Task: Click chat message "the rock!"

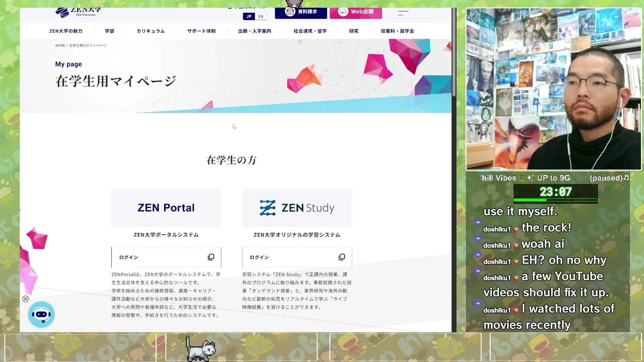Action: 546,228
